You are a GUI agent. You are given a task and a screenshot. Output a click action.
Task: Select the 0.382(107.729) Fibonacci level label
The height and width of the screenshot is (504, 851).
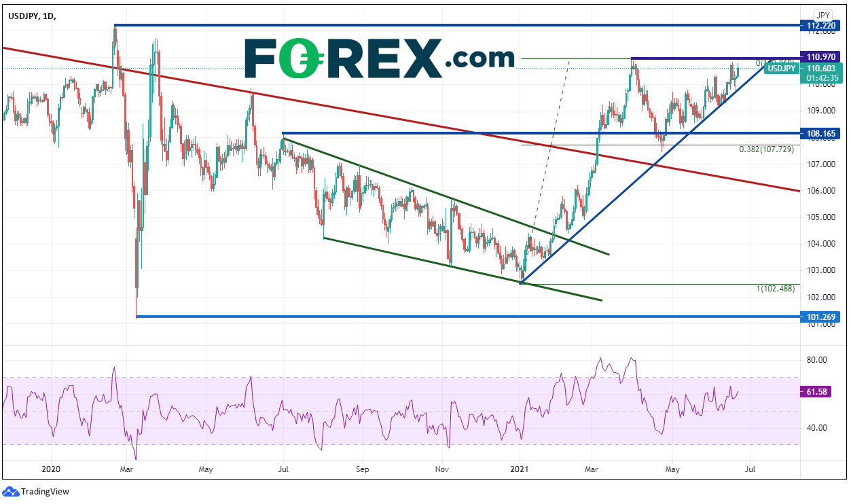pyautogui.click(x=766, y=149)
